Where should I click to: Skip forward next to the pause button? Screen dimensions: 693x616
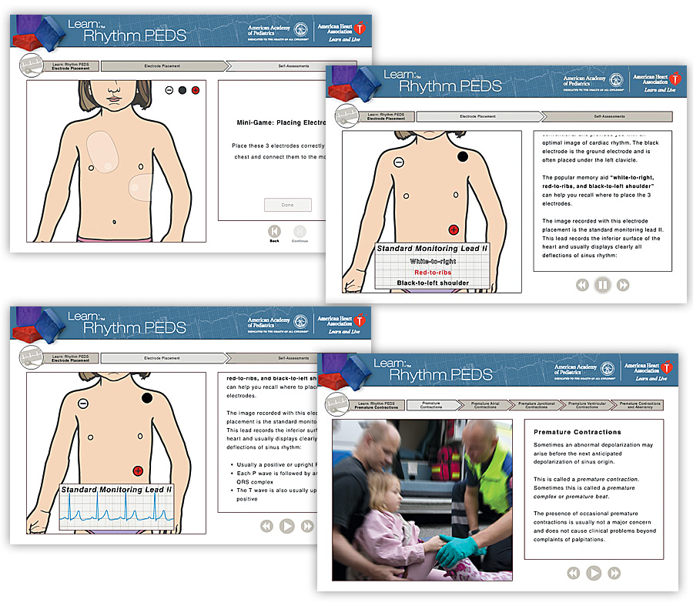[623, 285]
